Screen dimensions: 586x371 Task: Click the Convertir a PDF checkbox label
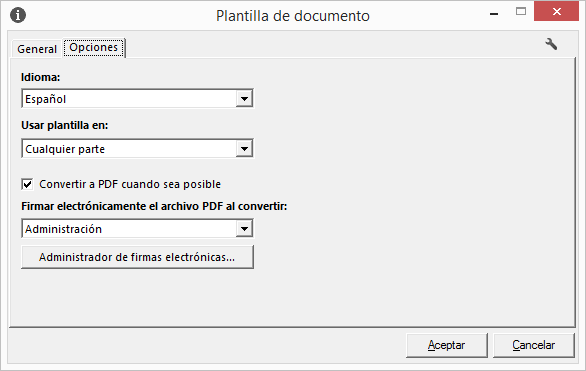click(x=130, y=184)
